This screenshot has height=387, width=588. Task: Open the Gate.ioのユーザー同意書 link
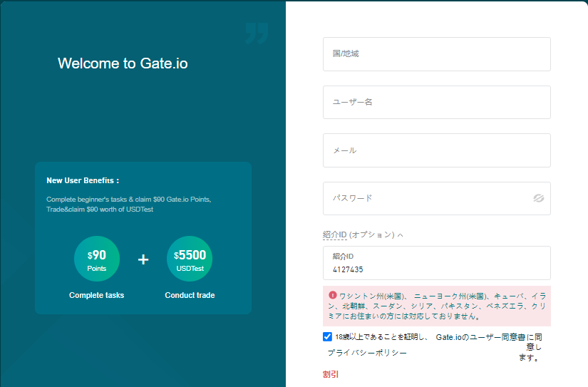pyautogui.click(x=480, y=337)
